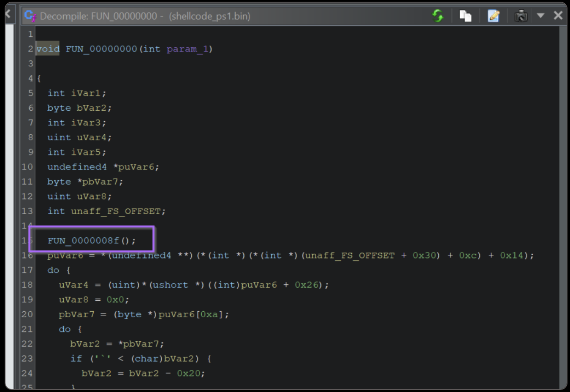Click the camera snapshot icon

tap(521, 16)
